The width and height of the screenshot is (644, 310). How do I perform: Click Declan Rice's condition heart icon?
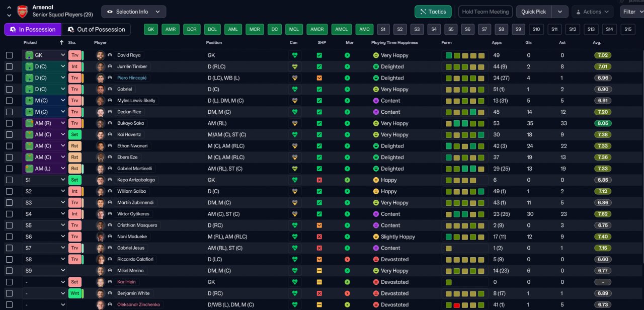295,112
